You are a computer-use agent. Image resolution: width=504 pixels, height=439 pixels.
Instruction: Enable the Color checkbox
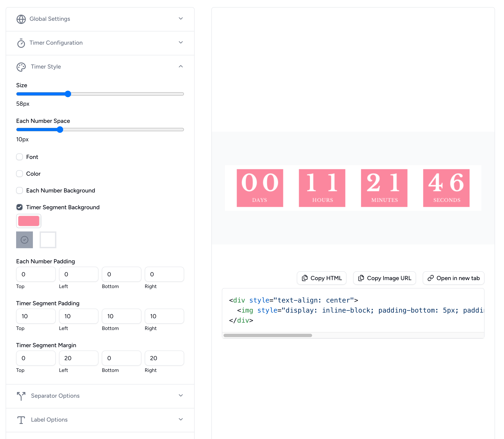click(x=19, y=173)
